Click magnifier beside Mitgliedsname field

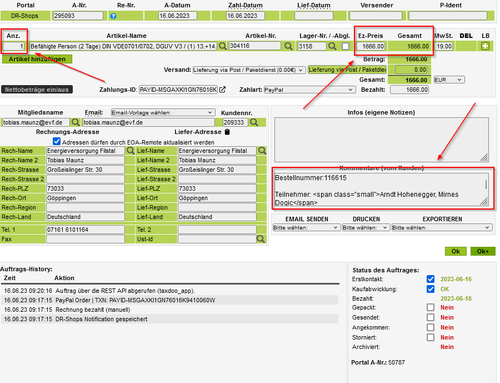tap(75, 122)
